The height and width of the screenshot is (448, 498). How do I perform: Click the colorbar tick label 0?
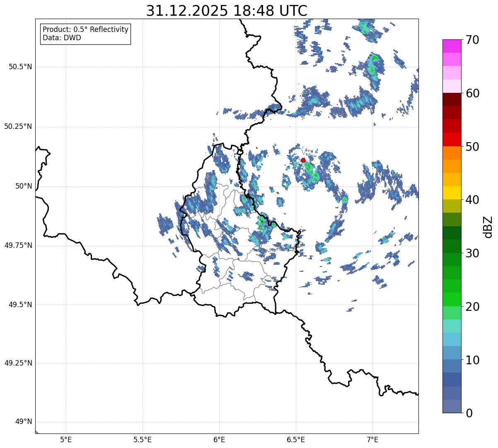click(x=469, y=413)
